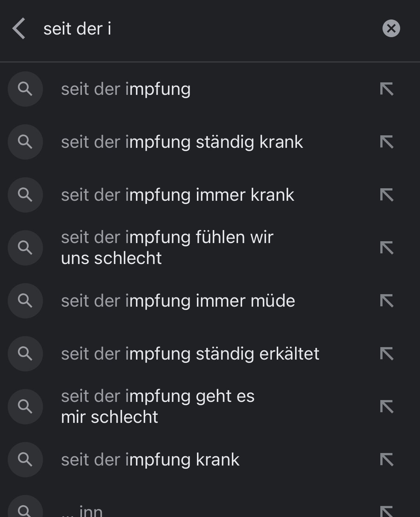The image size is (420, 517).
Task: Open 'seit der impfung fühlen wir uns schlecht'
Action: 167,247
